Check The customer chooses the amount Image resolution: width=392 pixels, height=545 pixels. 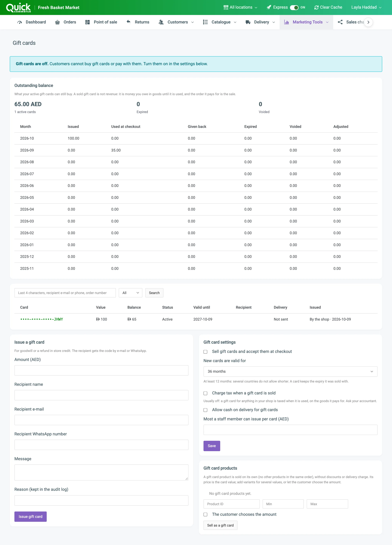[205, 514]
